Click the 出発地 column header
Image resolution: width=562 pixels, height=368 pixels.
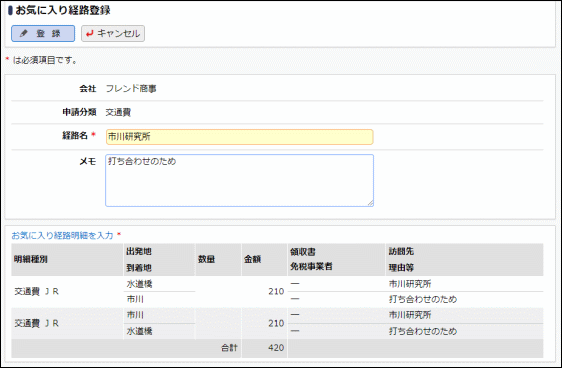[139, 252]
